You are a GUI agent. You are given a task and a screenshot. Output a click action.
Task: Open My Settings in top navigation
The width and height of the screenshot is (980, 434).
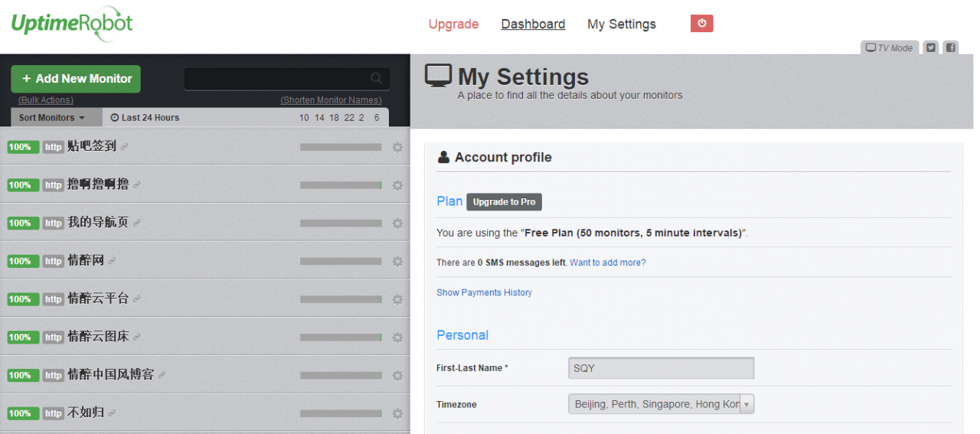coord(621,24)
